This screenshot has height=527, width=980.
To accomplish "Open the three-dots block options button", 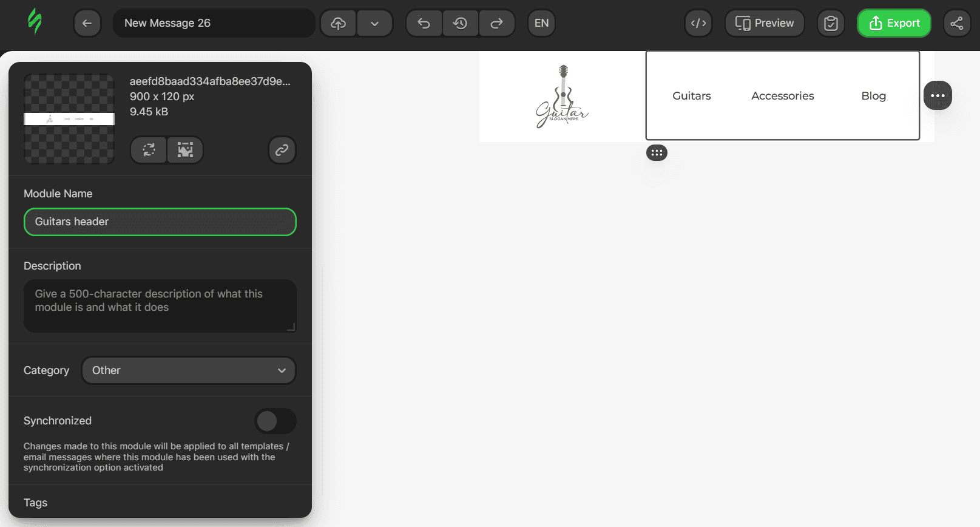I will [938, 95].
